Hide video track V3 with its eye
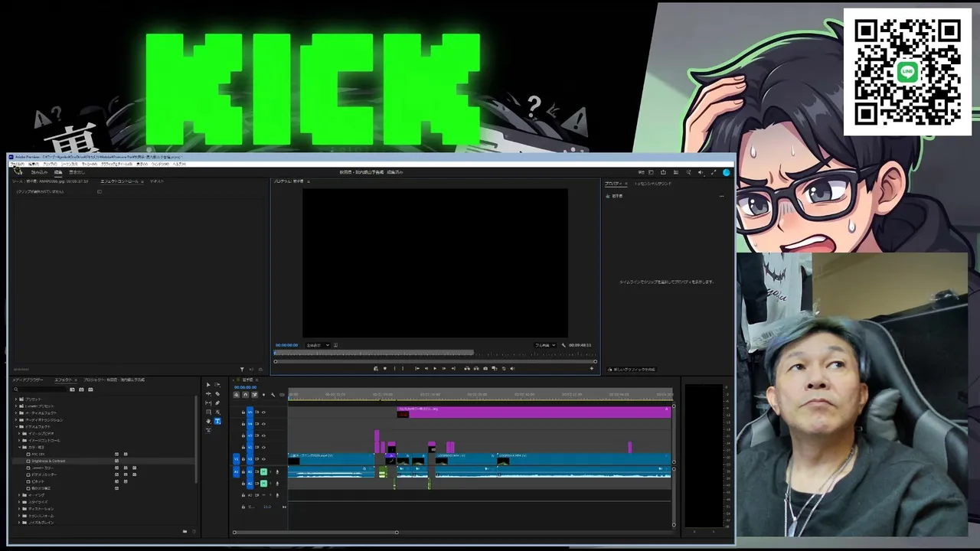The width and height of the screenshot is (980, 551). pos(263,435)
